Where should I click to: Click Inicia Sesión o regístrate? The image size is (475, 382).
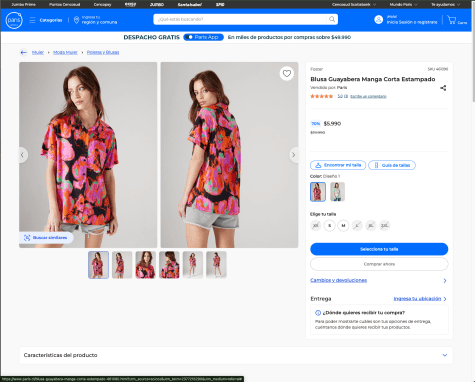(x=412, y=22)
